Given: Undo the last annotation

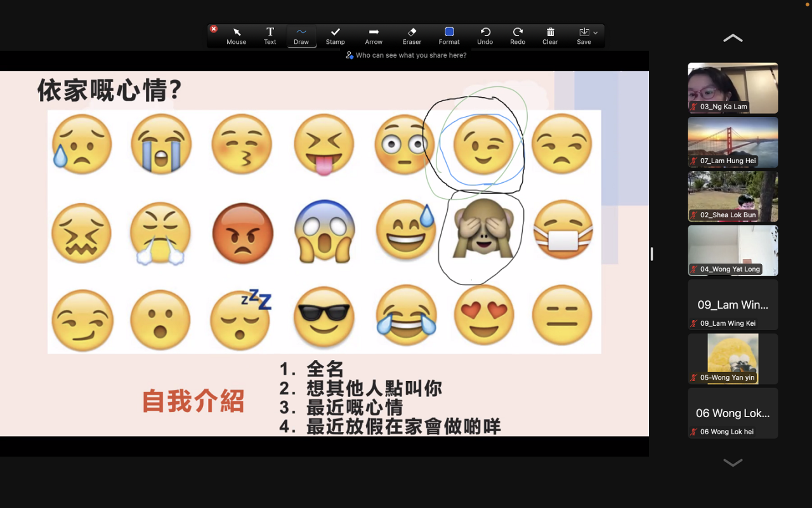Looking at the screenshot, I should point(485,36).
